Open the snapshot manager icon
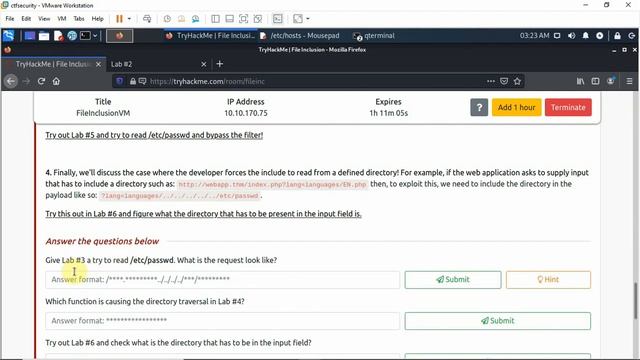640x360 pixels. 196,19
